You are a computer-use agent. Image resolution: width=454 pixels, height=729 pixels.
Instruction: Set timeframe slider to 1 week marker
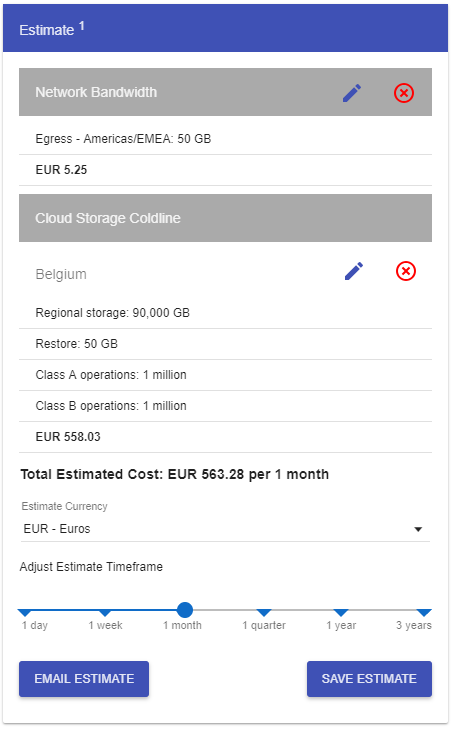pos(105,613)
